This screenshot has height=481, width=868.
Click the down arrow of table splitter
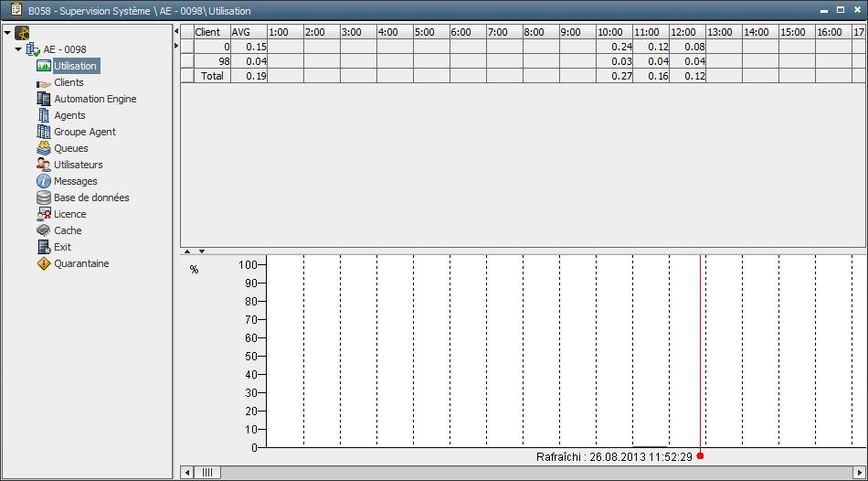[x=202, y=251]
